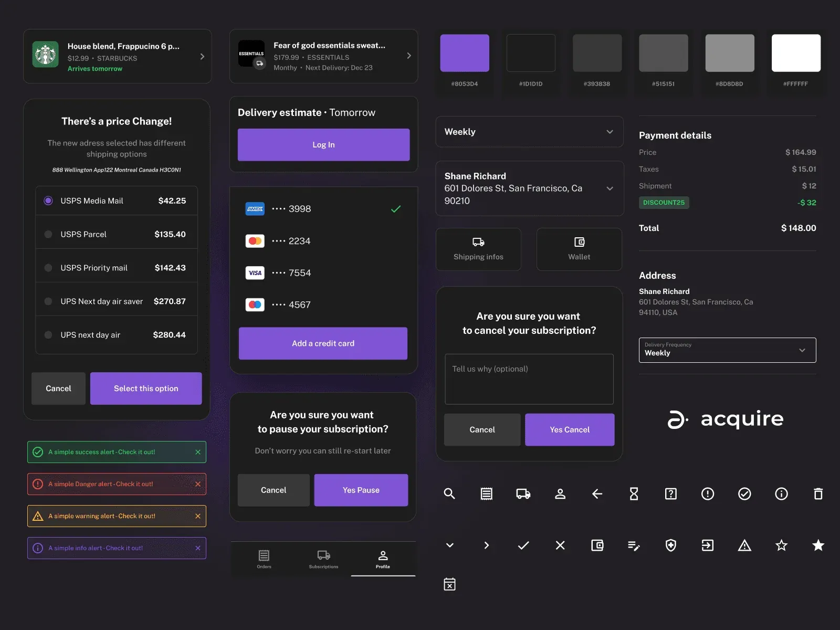Click the warning triangle icon in the icon set
The height and width of the screenshot is (630, 840).
(744, 545)
